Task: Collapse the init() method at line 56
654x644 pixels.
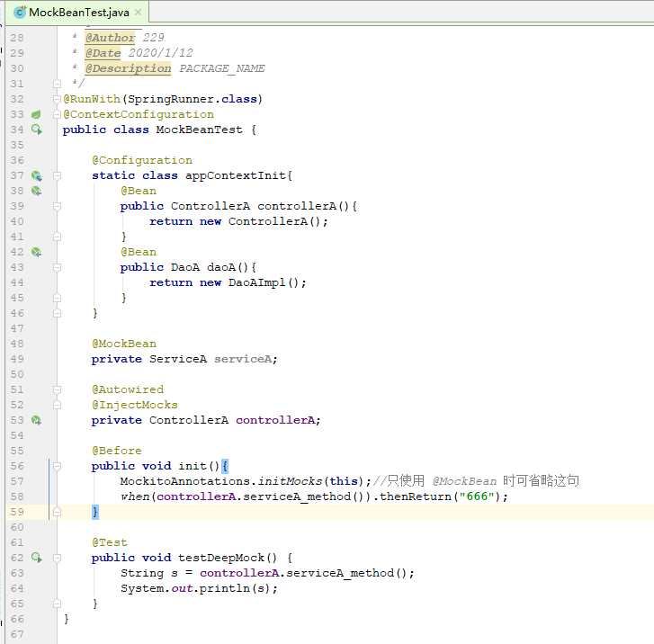Action: [x=58, y=466]
